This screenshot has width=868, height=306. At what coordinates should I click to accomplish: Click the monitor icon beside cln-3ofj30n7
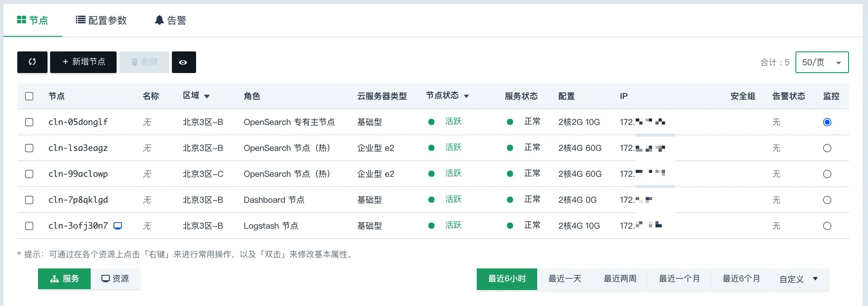click(x=117, y=226)
